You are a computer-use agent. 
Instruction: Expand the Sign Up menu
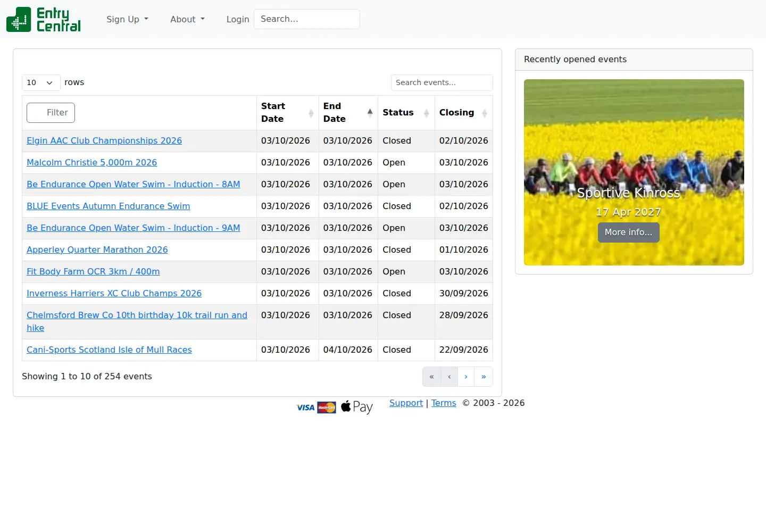point(127,19)
